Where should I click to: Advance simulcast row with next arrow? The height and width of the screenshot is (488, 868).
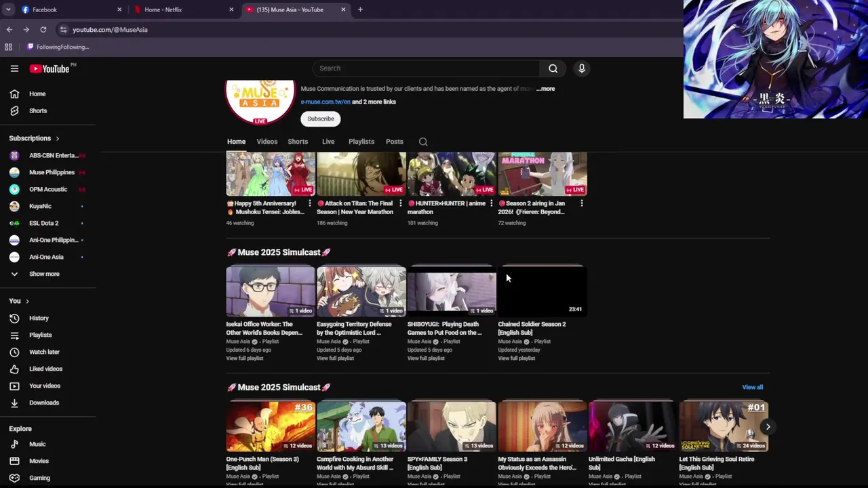(x=768, y=427)
